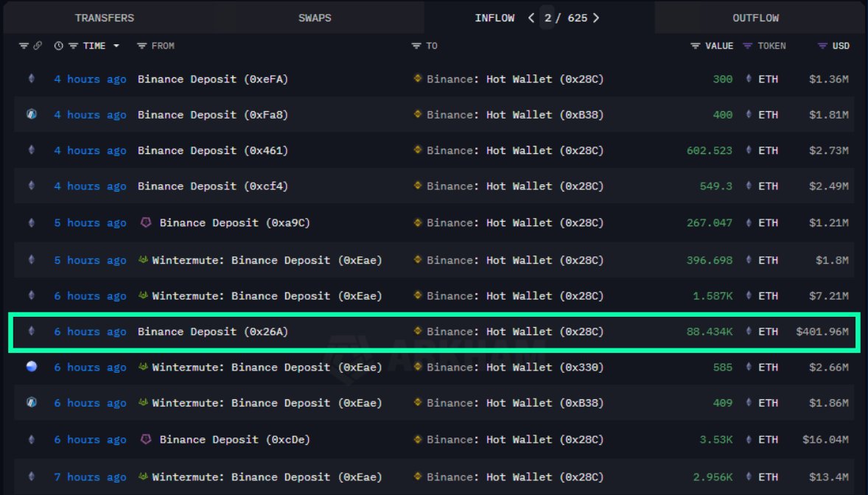Viewport: 868px width, 495px height.
Task: Click the 267.047 value
Action: [709, 222]
